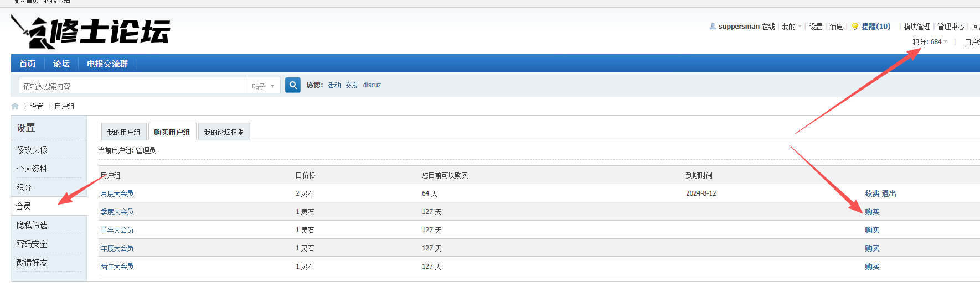Click 退出 for 月度大会员

click(x=889, y=193)
